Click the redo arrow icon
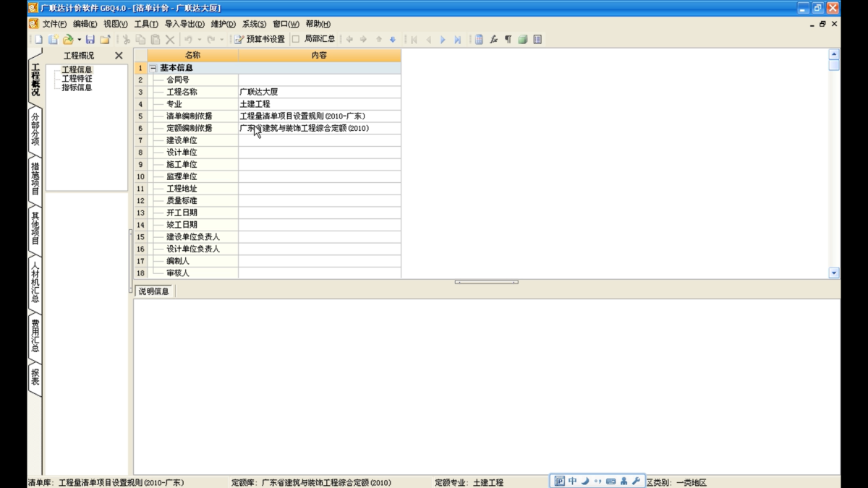The image size is (868, 488). coord(210,40)
